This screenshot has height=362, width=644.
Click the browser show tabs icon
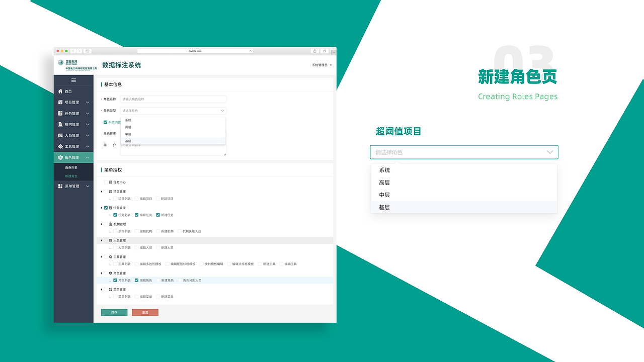pyautogui.click(x=325, y=51)
